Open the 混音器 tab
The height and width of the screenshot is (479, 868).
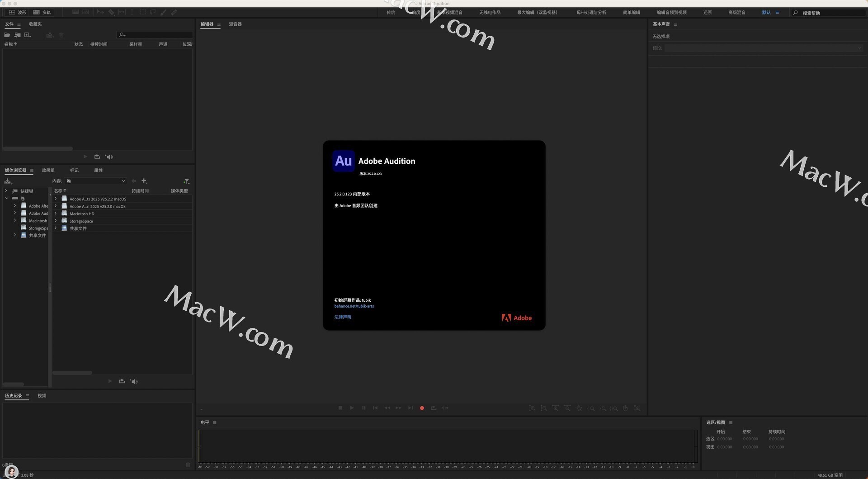click(x=235, y=24)
